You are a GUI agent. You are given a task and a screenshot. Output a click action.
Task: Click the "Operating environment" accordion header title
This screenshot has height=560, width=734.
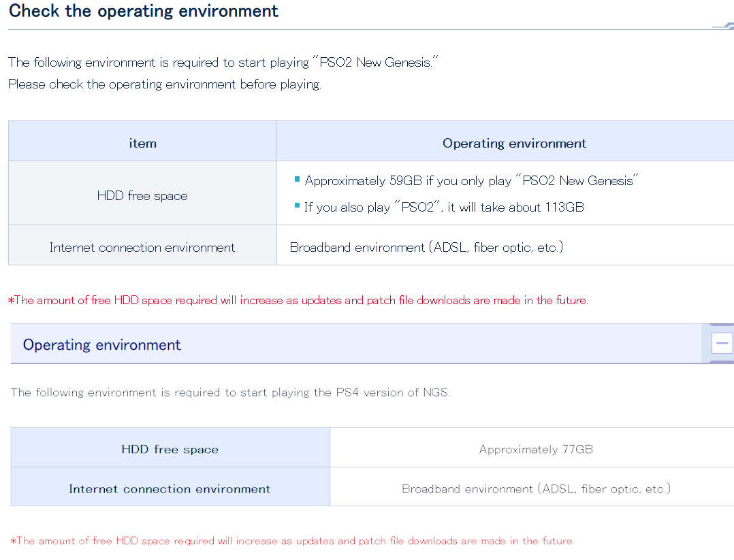point(102,345)
